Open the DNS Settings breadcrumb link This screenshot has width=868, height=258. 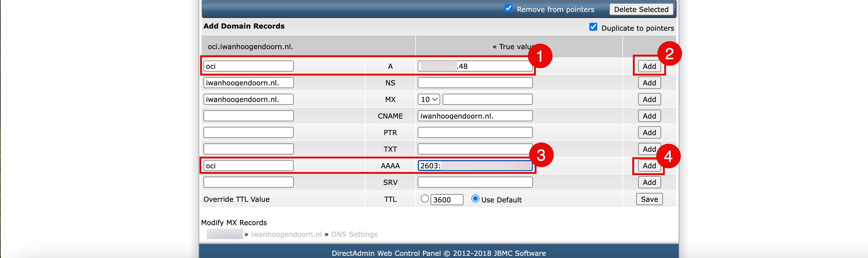(x=354, y=234)
